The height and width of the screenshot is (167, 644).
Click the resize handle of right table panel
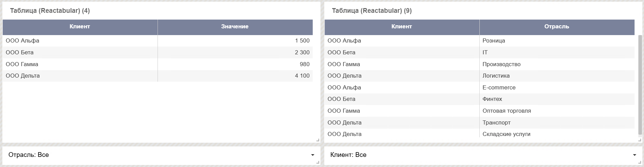tap(640, 140)
